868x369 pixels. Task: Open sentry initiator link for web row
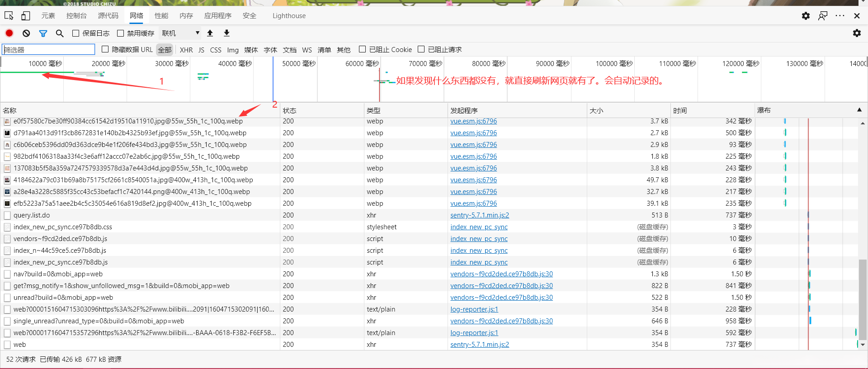pyautogui.click(x=480, y=345)
